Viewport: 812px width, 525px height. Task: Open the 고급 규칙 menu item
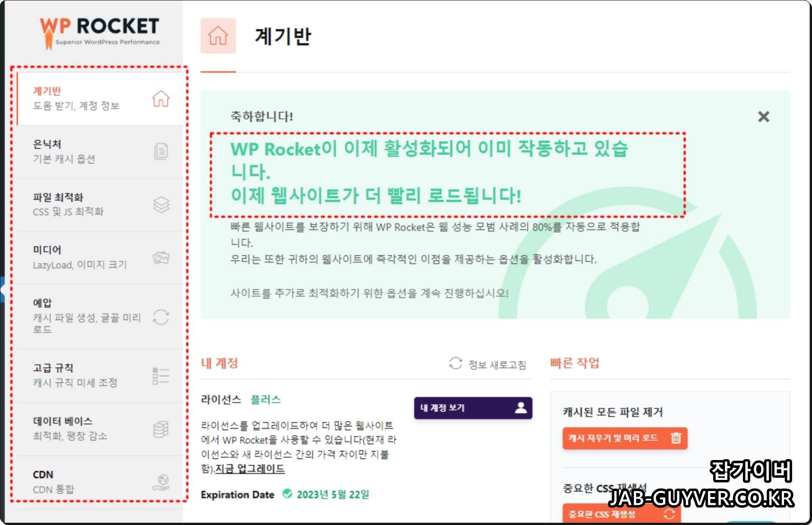pos(100,376)
